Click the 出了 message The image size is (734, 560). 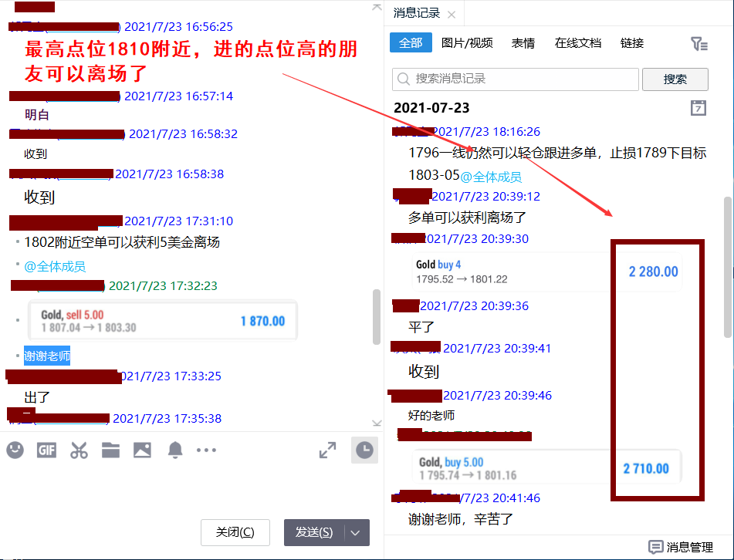coord(37,397)
